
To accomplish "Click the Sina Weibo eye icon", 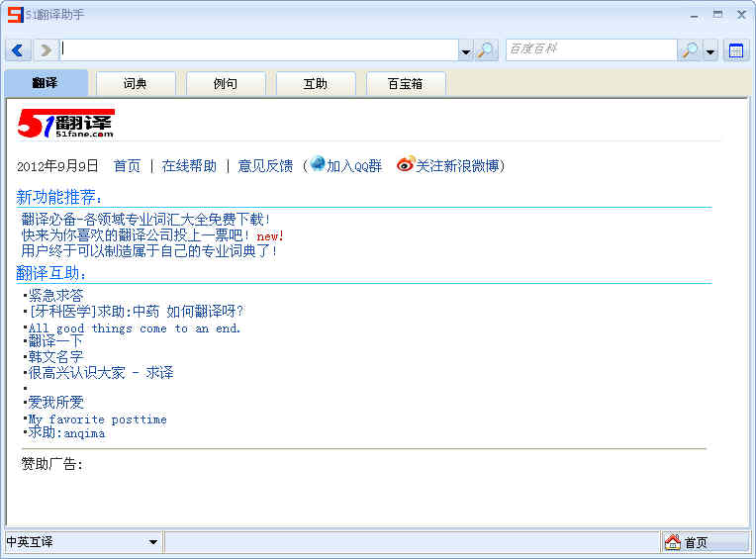I will (x=406, y=164).
